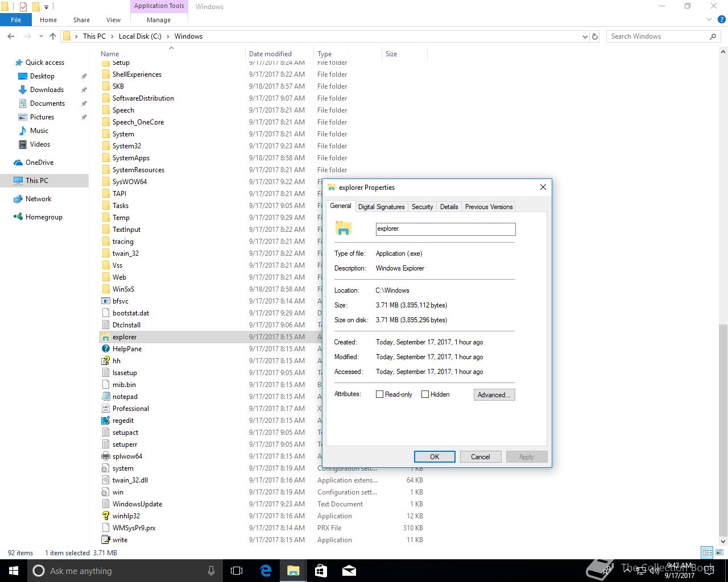Select the regedit application icon
The height and width of the screenshot is (582, 728).
(105, 421)
